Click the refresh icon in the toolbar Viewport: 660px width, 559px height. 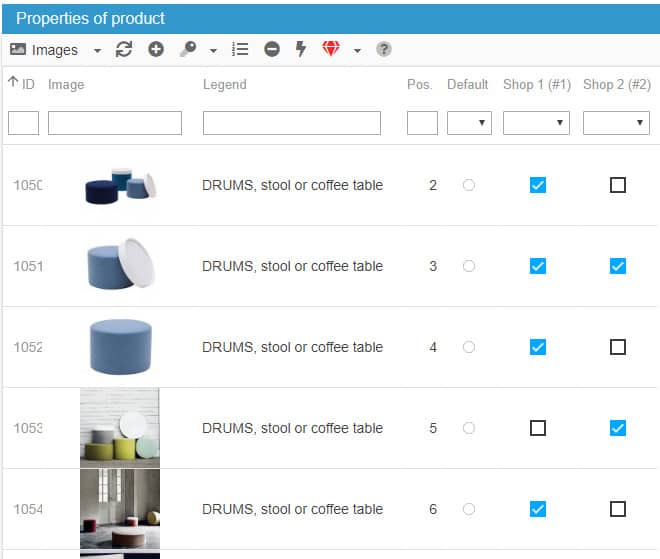[x=124, y=49]
